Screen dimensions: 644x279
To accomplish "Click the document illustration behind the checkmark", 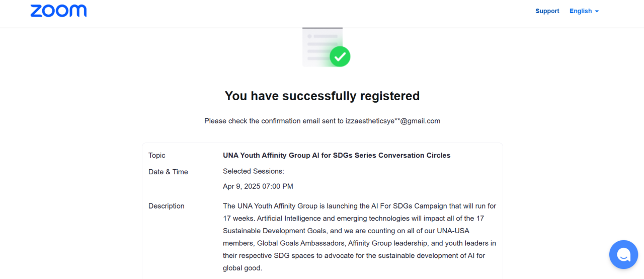I will tap(318, 44).
